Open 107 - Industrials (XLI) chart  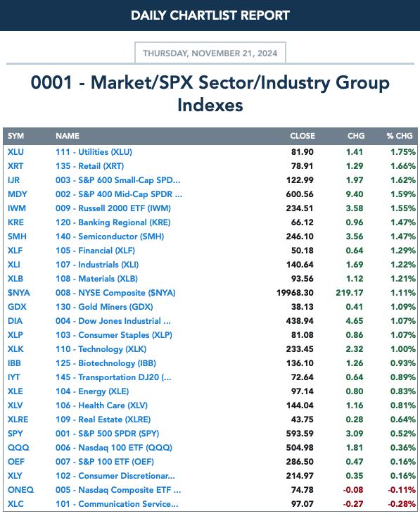pos(97,265)
